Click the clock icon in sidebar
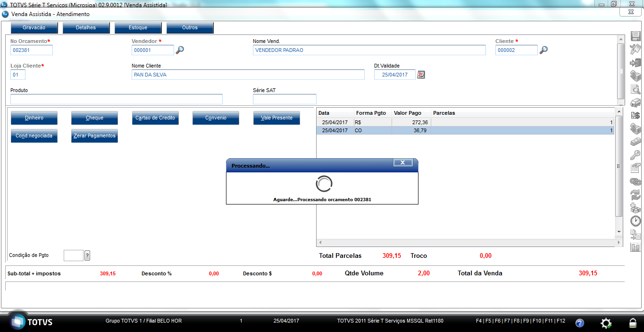 (636, 221)
